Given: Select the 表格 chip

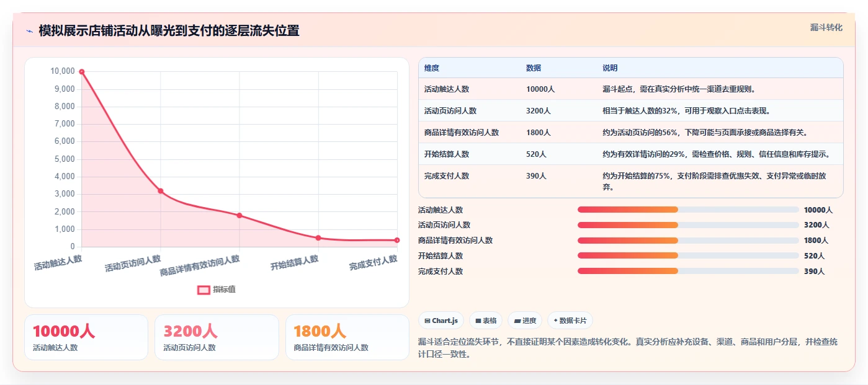Looking at the screenshot, I should (x=486, y=321).
